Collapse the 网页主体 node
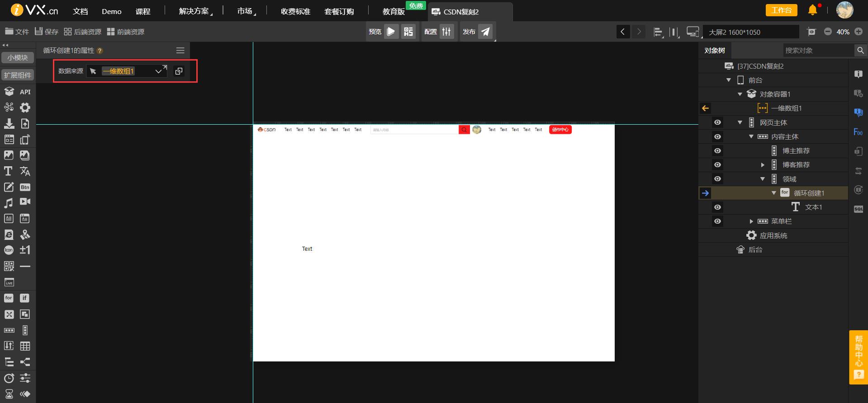Image resolution: width=868 pixels, height=403 pixels. (740, 122)
